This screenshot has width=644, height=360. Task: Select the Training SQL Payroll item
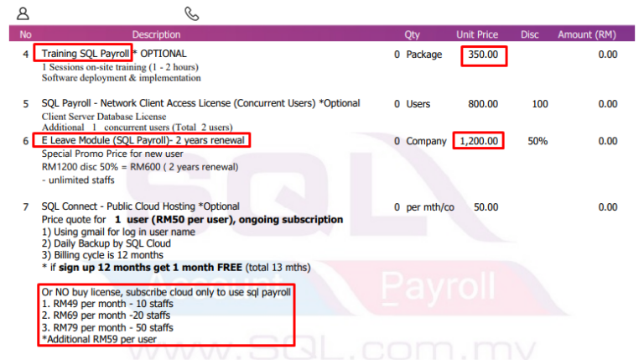click(86, 54)
